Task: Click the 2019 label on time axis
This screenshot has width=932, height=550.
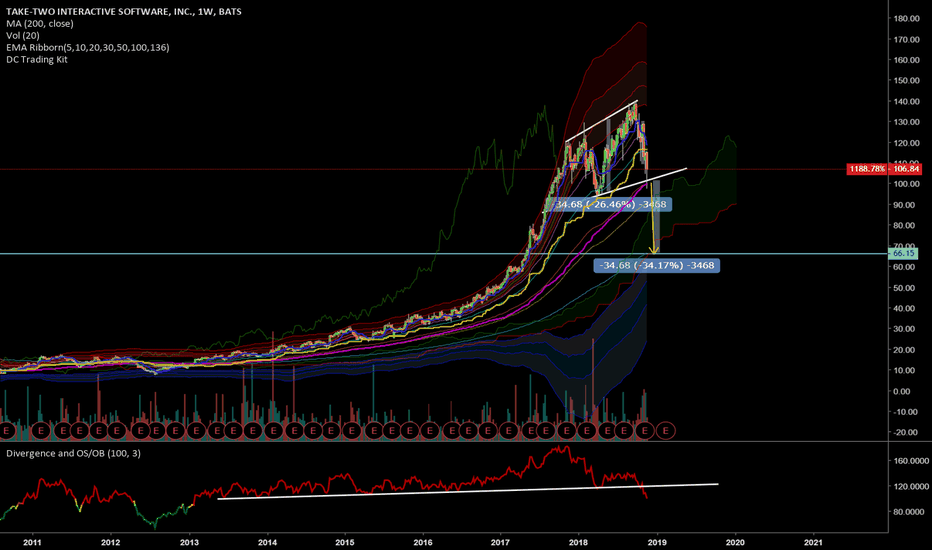Action: pyautogui.click(x=657, y=542)
